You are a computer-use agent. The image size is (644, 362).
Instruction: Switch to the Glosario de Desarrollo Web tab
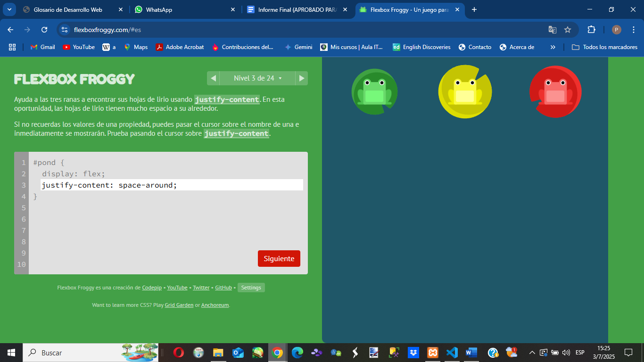coord(68,9)
